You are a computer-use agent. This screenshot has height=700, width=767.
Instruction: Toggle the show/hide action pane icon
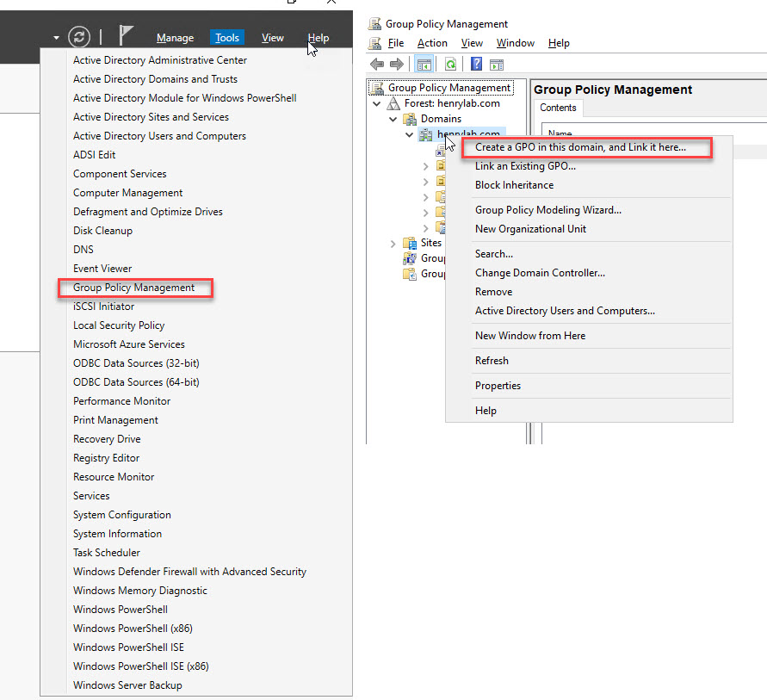coord(496,65)
